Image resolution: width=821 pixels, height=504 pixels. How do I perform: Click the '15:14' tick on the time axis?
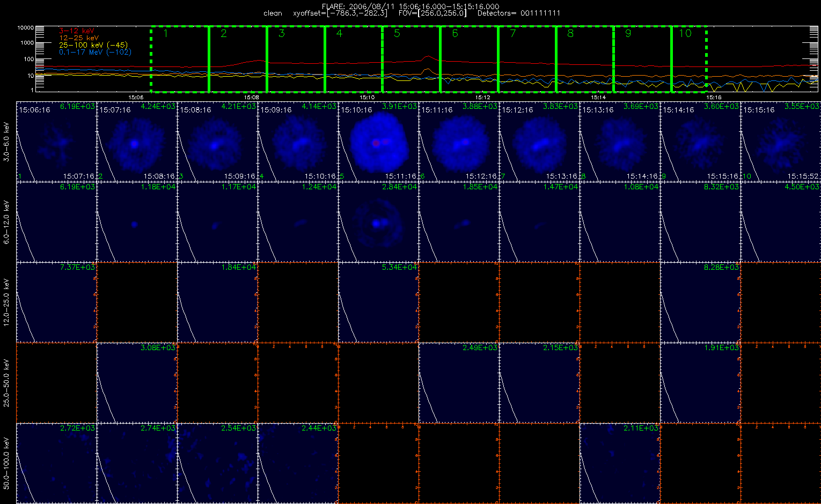pos(598,97)
